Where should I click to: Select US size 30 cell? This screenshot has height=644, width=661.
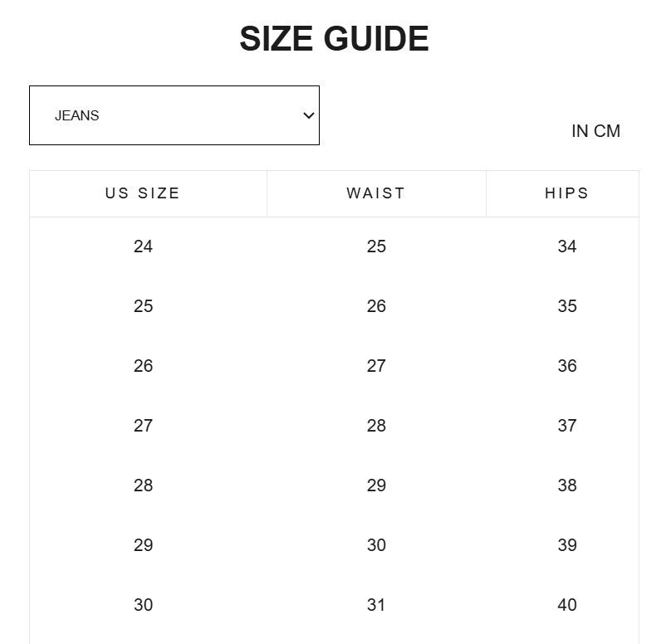click(x=144, y=605)
